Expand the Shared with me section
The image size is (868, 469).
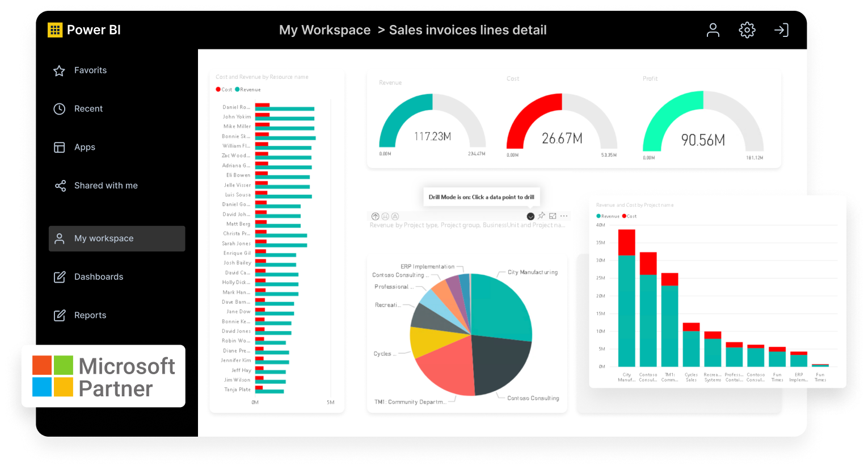pyautogui.click(x=106, y=185)
